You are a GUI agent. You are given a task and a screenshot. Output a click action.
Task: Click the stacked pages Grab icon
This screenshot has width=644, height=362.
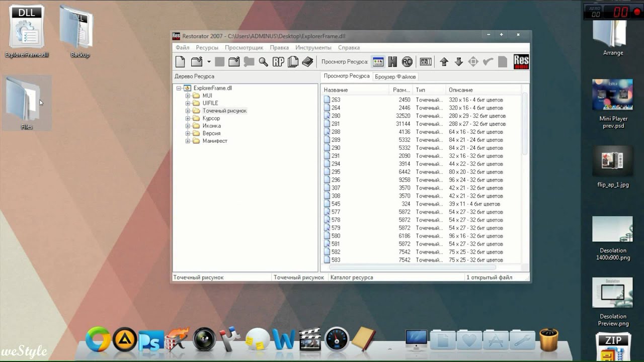(x=293, y=62)
